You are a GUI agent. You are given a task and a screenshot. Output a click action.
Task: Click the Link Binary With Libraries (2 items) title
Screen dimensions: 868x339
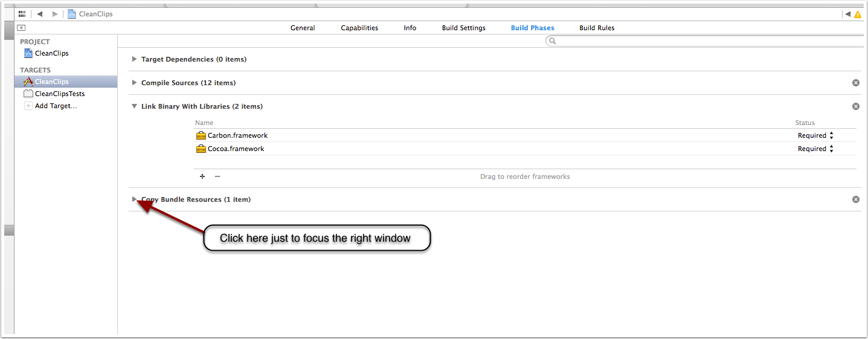202,106
